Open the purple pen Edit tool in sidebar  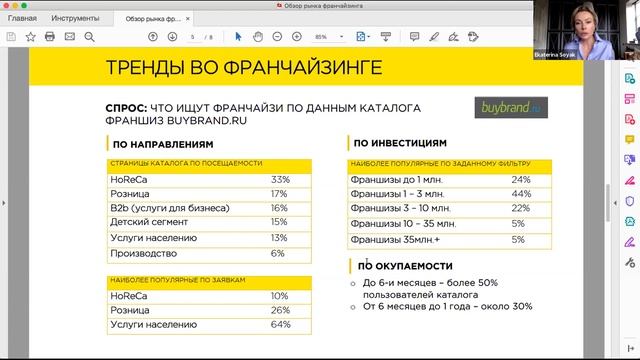point(630,242)
